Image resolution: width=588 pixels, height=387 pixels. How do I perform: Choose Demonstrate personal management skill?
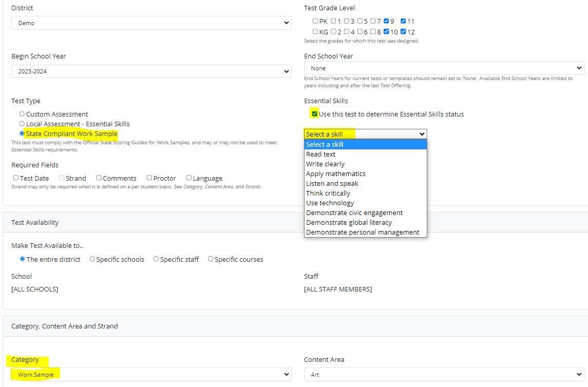[363, 232]
